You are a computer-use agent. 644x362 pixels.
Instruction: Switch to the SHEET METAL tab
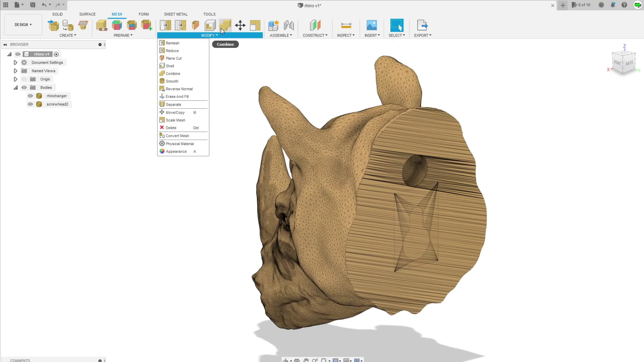coord(176,14)
